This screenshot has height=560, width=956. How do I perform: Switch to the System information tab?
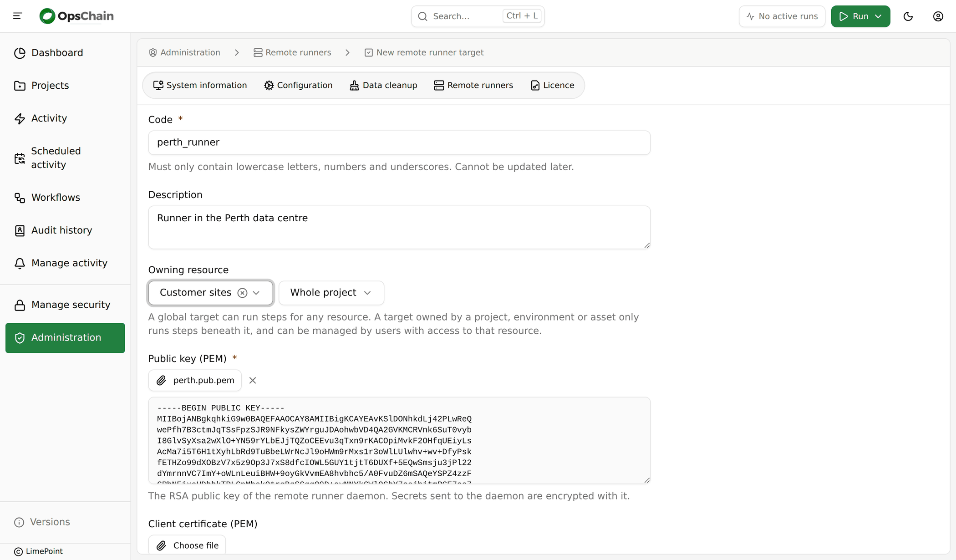point(200,86)
